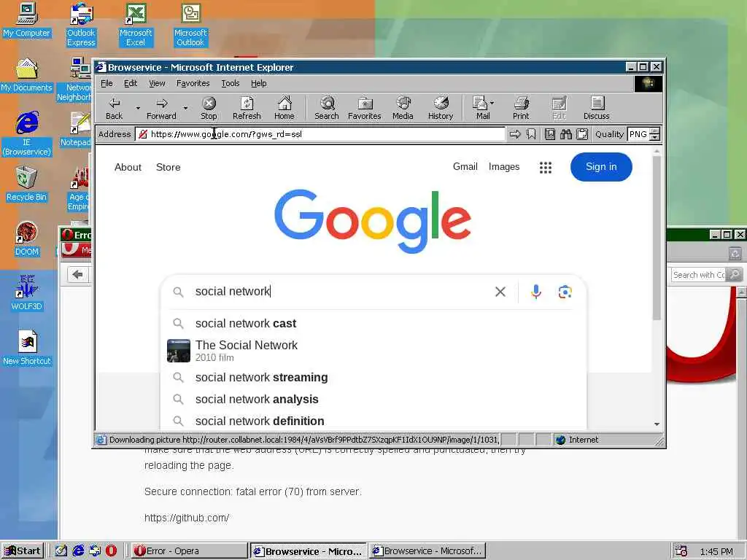The image size is (747, 560).
Task: Click the book icon left of binoculars
Action: point(550,134)
